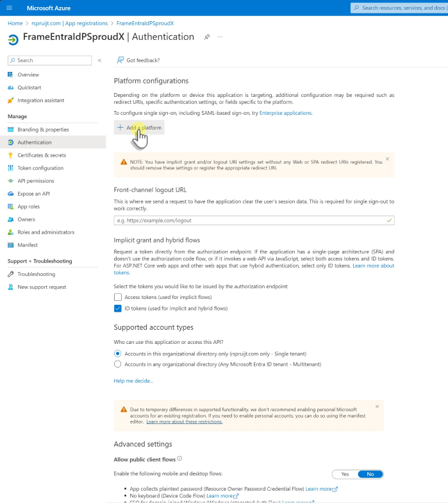448x503 pixels.
Task: Close the personal accounts warning banner
Action: [377, 406]
